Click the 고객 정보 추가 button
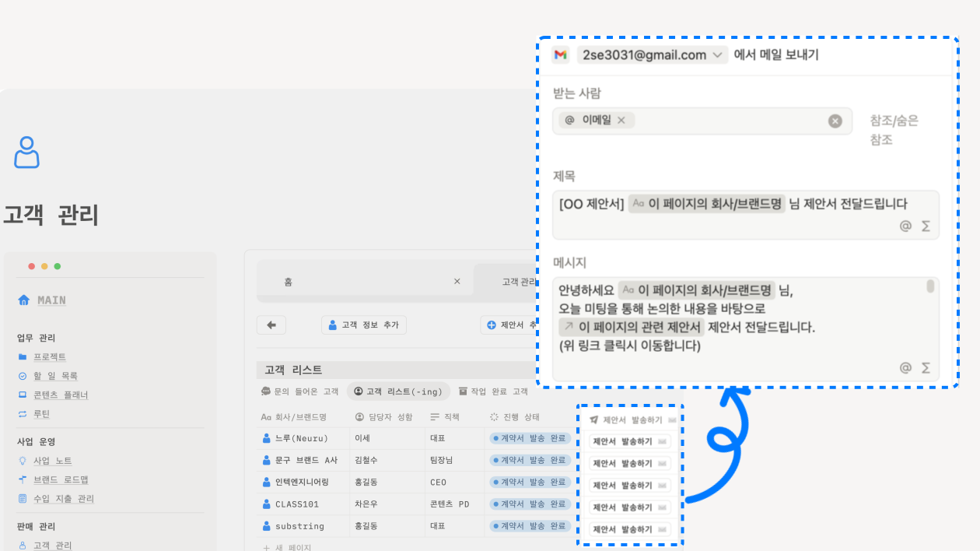The image size is (980, 551). coord(363,325)
